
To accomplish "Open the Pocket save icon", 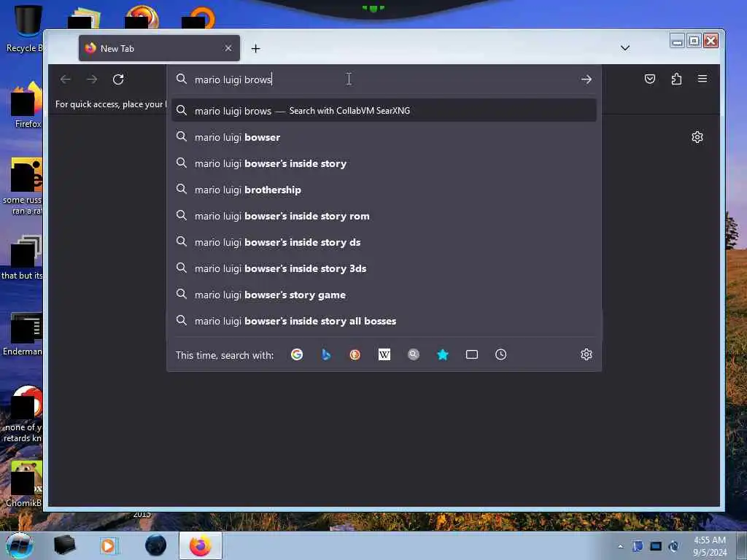I will click(x=650, y=79).
